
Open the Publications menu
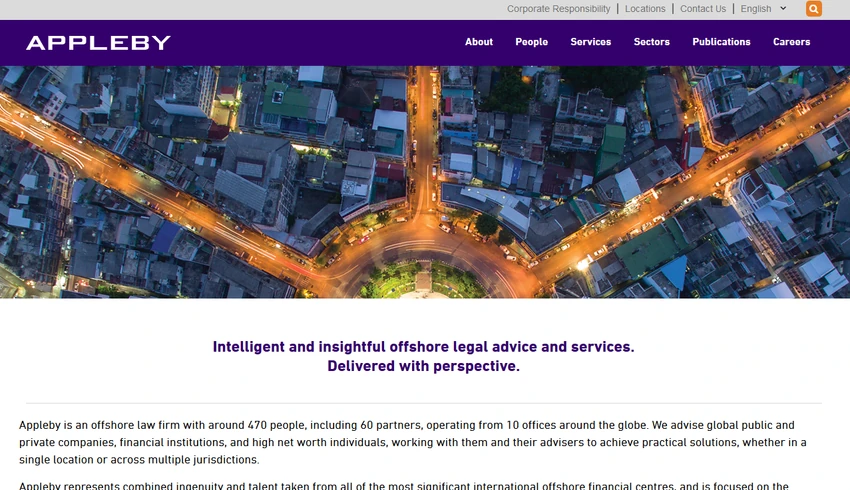click(x=721, y=42)
